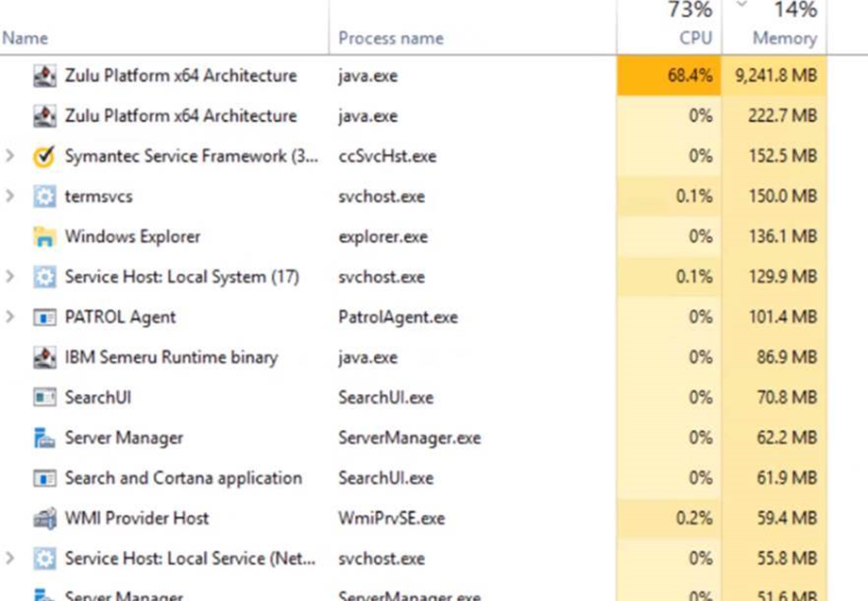Select the 86.9 MB memory value
The height and width of the screenshot is (601, 868).
point(787,357)
